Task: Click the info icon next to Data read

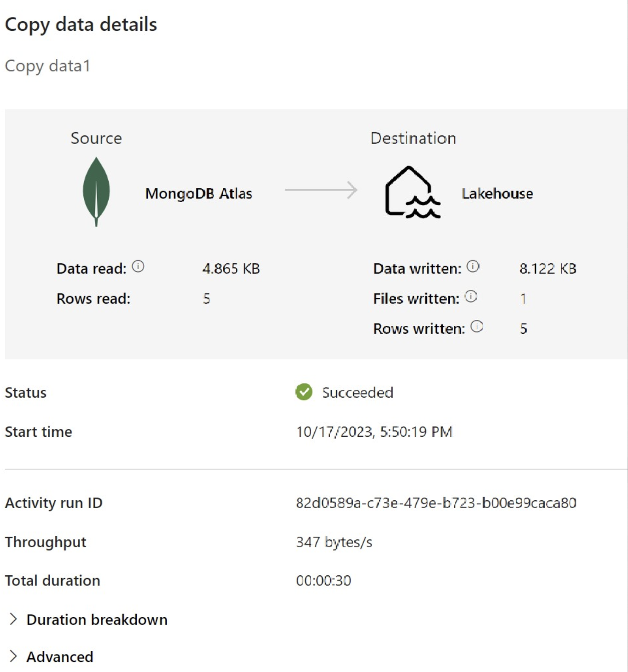Action: pos(138,266)
